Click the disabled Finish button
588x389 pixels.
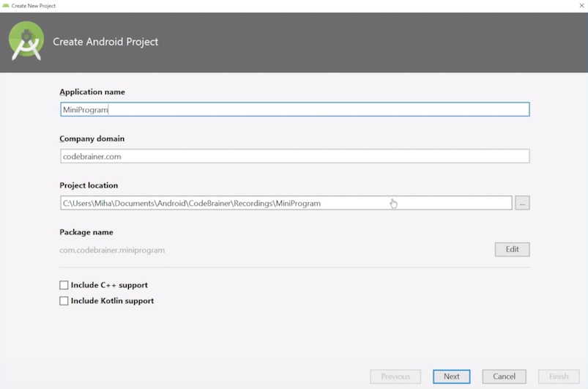(x=559, y=377)
